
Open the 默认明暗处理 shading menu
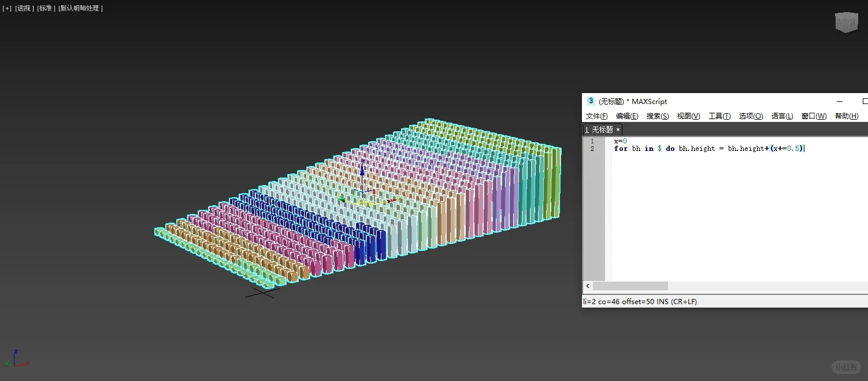80,8
